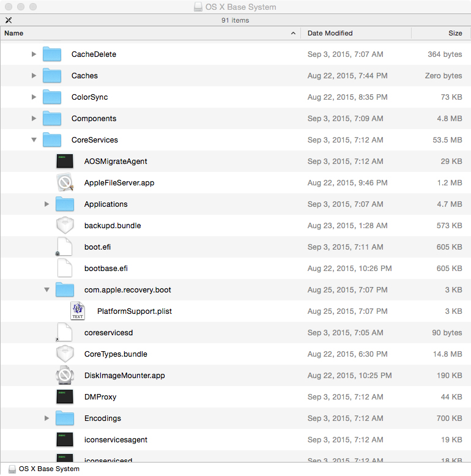Image resolution: width=471 pixels, height=476 pixels.
Task: Click the disk icon in the title bar
Action: [x=198, y=7]
